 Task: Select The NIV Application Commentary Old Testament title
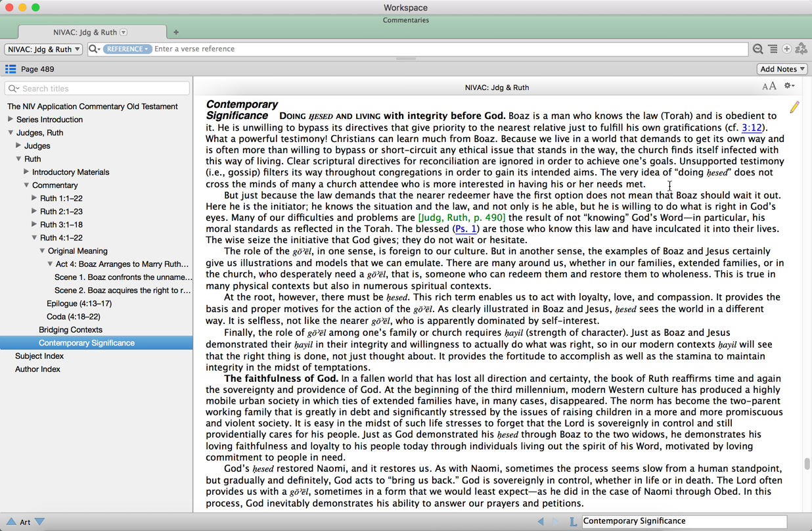tap(92, 106)
